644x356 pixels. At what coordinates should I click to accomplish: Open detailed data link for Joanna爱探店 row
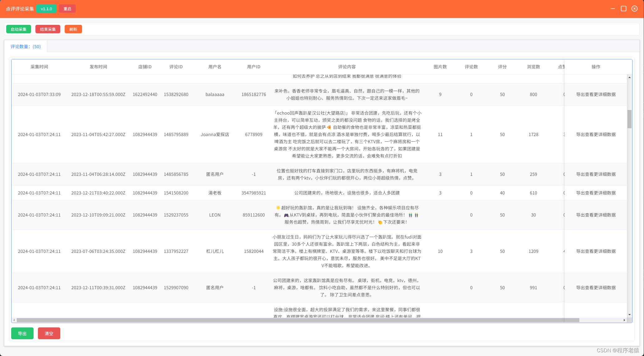[x=596, y=135]
